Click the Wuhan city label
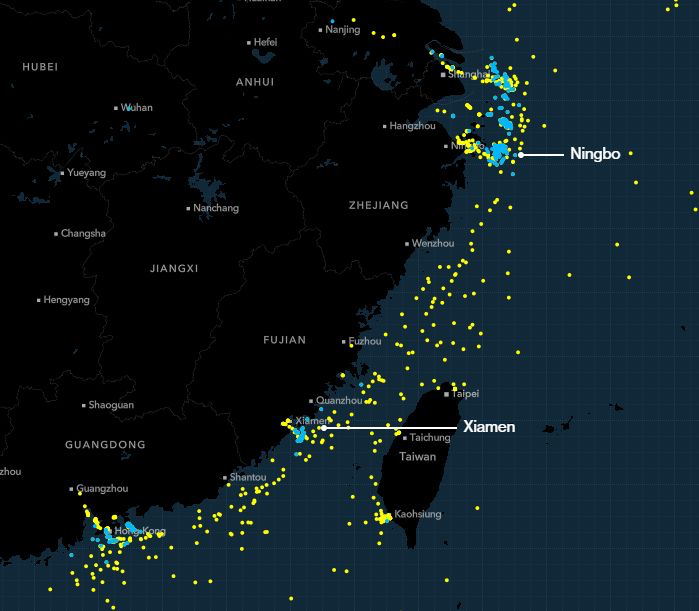This screenshot has height=611, width=699. (137, 107)
